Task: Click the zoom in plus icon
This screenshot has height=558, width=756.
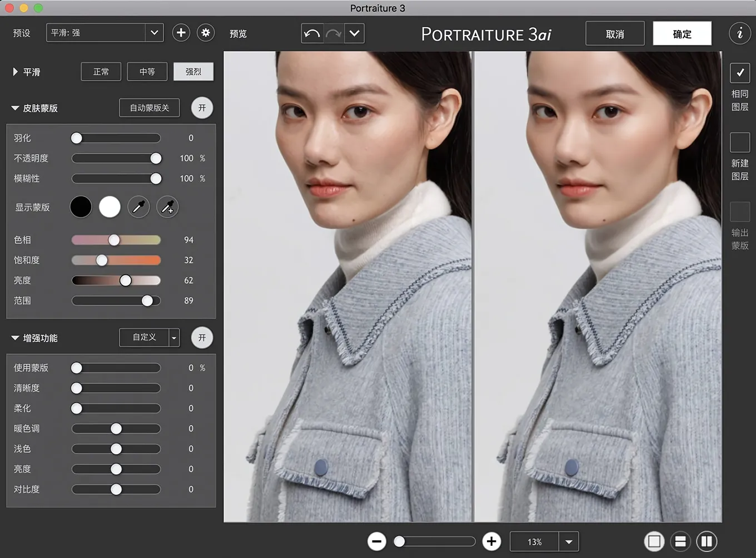Action: click(x=491, y=541)
